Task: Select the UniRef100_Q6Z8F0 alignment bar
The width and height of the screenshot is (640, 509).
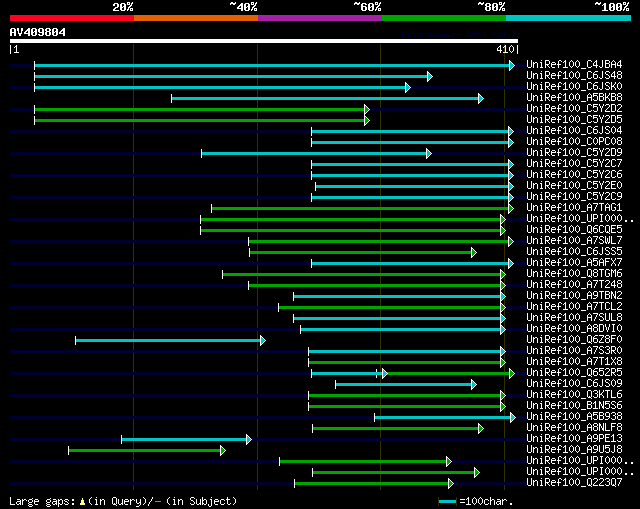Action: point(168,340)
